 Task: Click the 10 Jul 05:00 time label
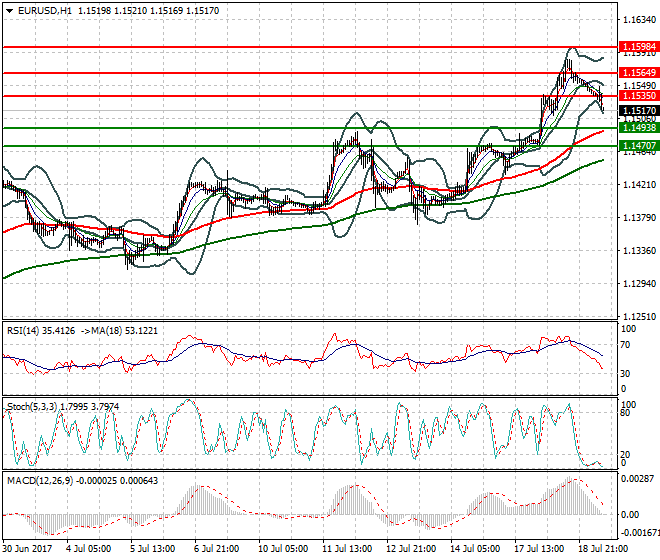click(283, 549)
